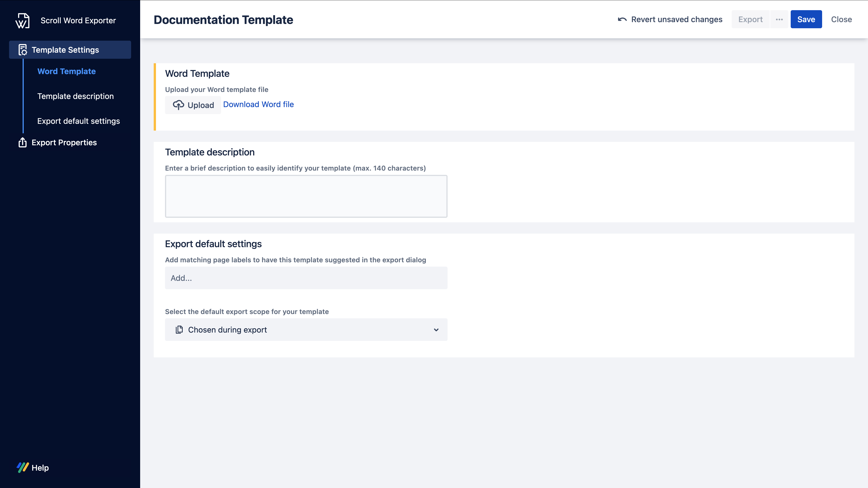Viewport: 868px width, 488px height.
Task: Click the Template Settings gear-document icon
Action: pos(23,50)
